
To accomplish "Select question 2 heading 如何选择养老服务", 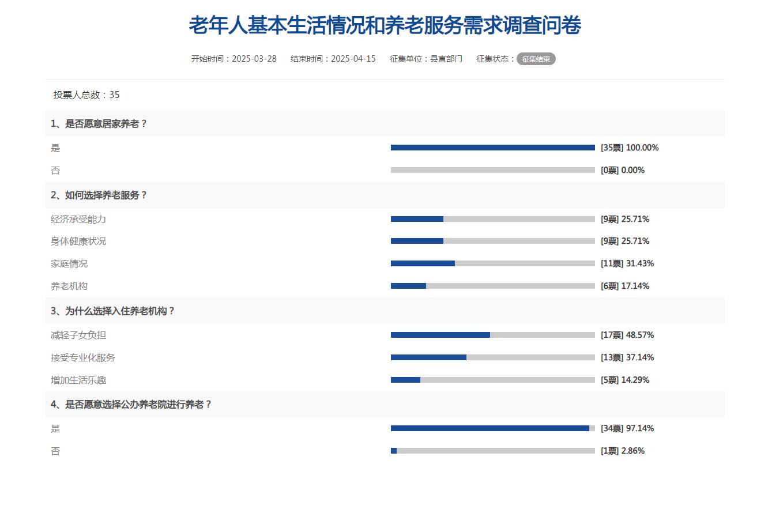I will point(99,195).
